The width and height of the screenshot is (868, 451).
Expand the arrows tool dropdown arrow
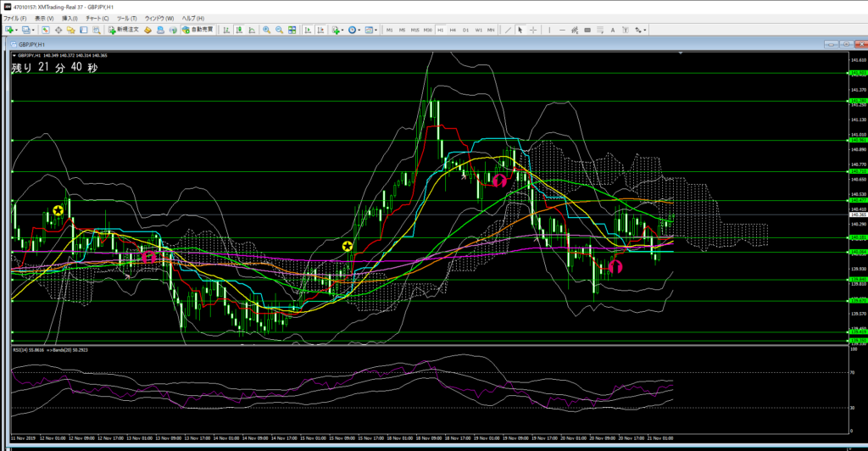tap(645, 30)
